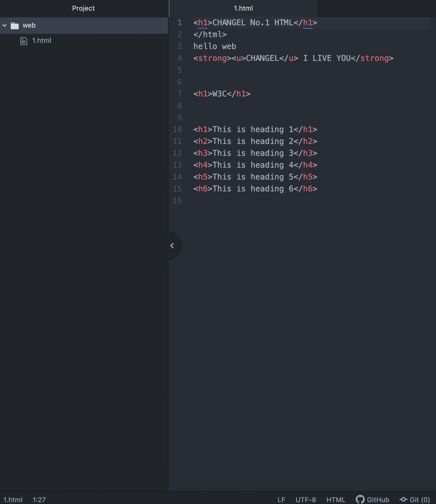Place cursor in 'CHANGEL No.1 HTML' text
This screenshot has width=436, height=504.
click(x=253, y=23)
